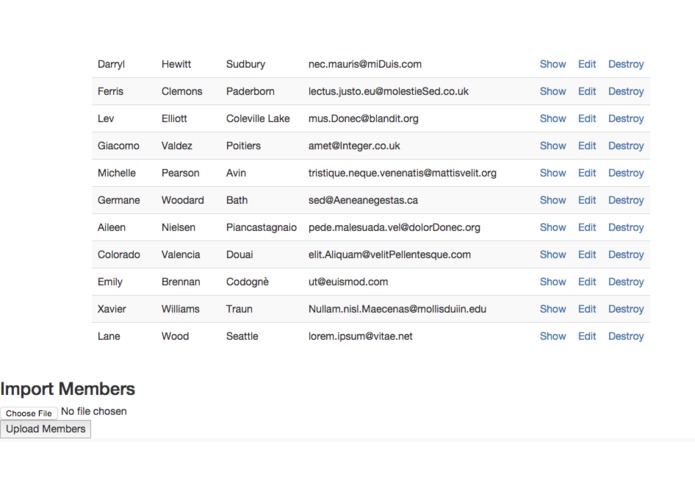The image size is (695, 494).
Task: Destroy the Darryl Hewitt record
Action: click(x=626, y=64)
